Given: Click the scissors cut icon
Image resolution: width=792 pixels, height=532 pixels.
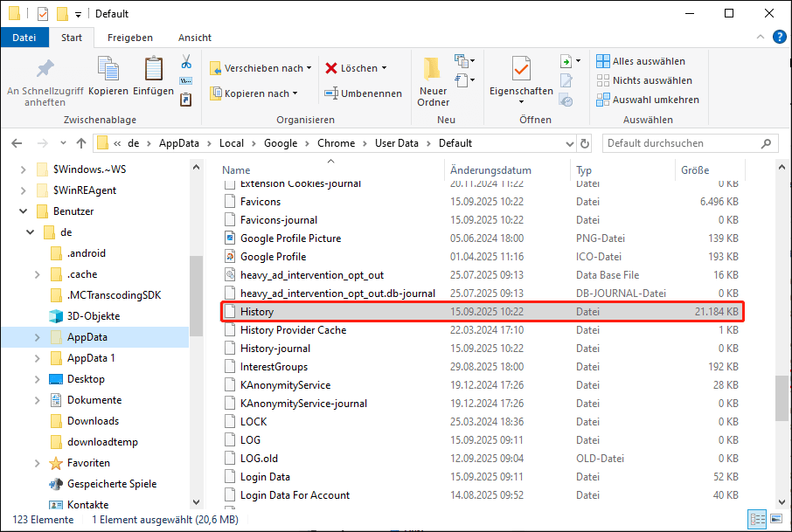Looking at the screenshot, I should [x=186, y=62].
